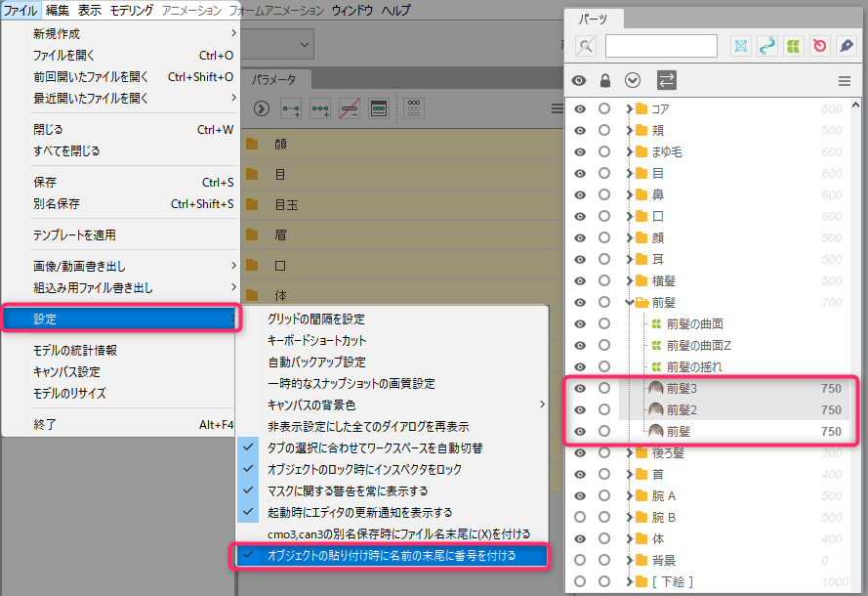Viewport: 868px width, 596px height.
Task: Toggle object paste name numbering option
Action: [393, 556]
